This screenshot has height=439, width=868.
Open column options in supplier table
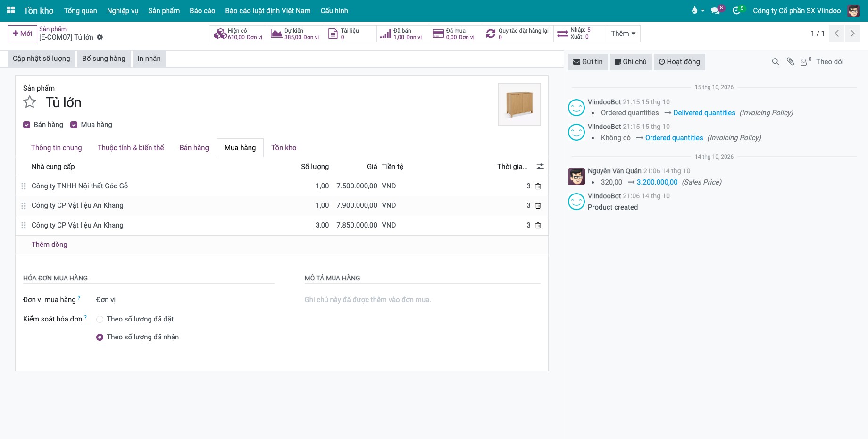pos(540,167)
